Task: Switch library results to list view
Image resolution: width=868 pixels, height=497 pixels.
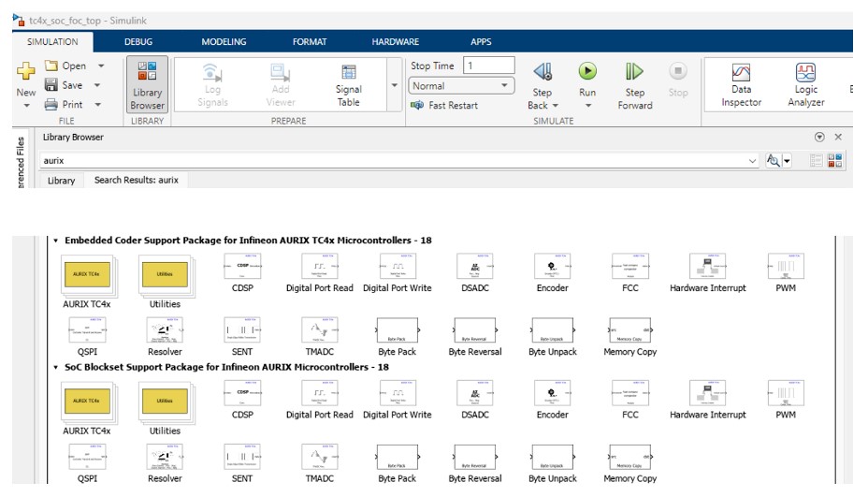Action: tap(816, 161)
